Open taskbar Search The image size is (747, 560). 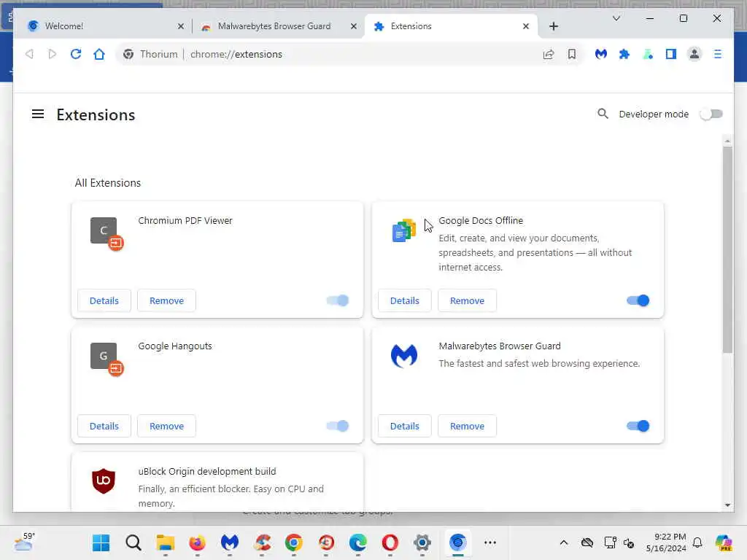tap(133, 542)
